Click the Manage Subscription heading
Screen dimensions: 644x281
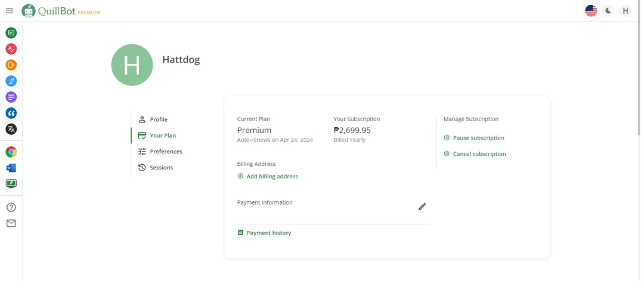[x=471, y=119]
